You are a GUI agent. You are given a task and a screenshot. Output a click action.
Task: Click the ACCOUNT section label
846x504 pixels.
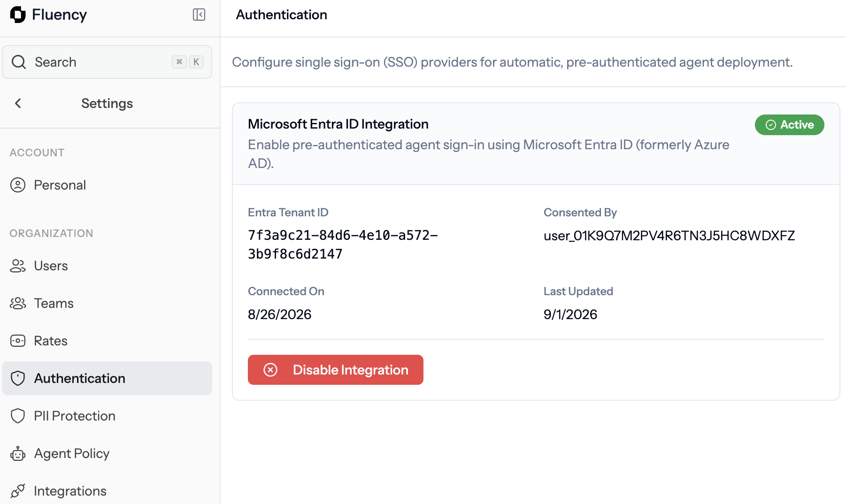tap(37, 153)
